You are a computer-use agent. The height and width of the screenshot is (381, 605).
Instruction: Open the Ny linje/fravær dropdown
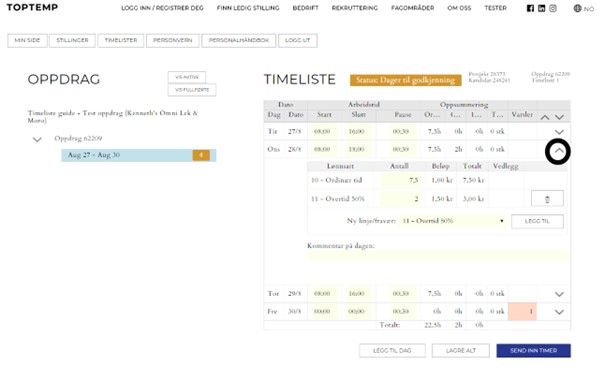coord(452,221)
